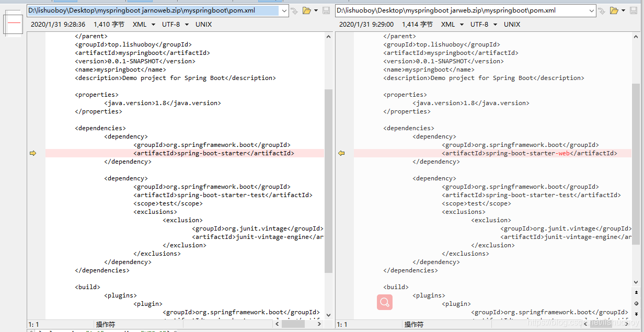This screenshot has height=332, width=644.
Task: Click the right pane opening plugins tag line
Action: pyautogui.click(x=429, y=295)
